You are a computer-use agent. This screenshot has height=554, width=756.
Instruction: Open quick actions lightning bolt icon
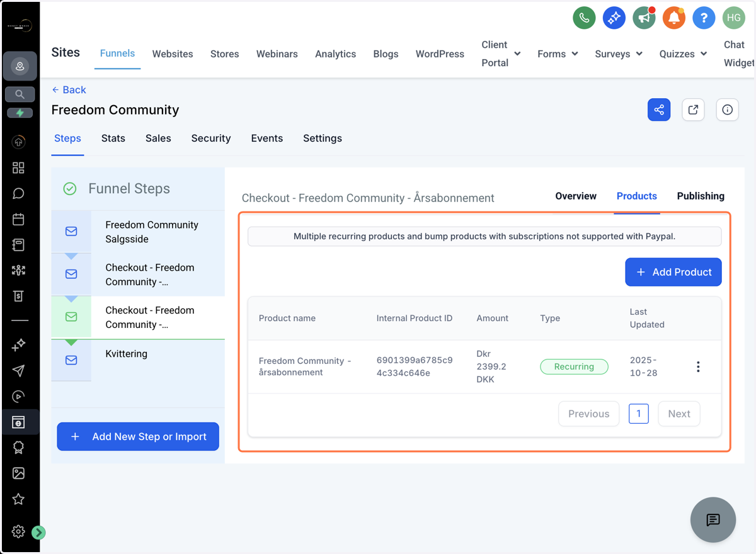point(20,113)
